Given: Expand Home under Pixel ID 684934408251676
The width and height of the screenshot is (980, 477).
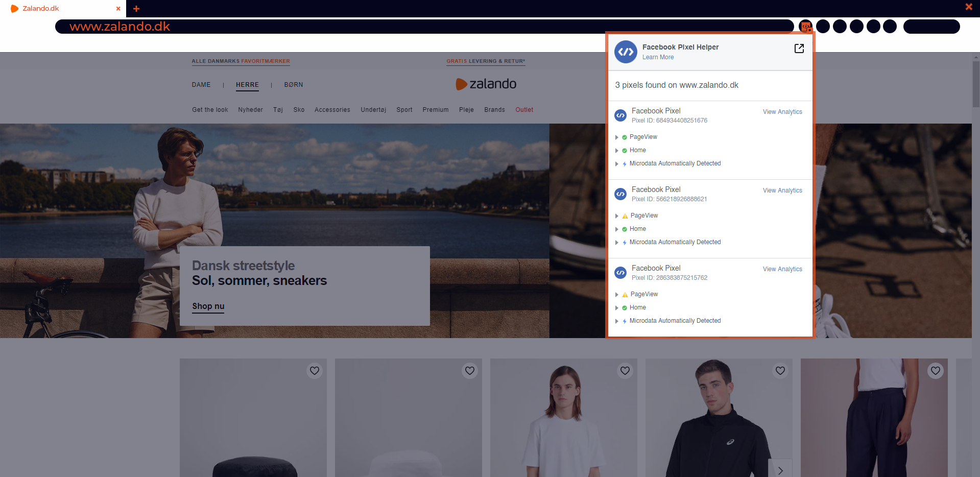Looking at the screenshot, I should [x=617, y=151].
